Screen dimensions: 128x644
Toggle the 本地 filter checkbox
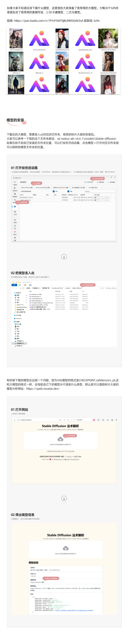tap(53, 192)
